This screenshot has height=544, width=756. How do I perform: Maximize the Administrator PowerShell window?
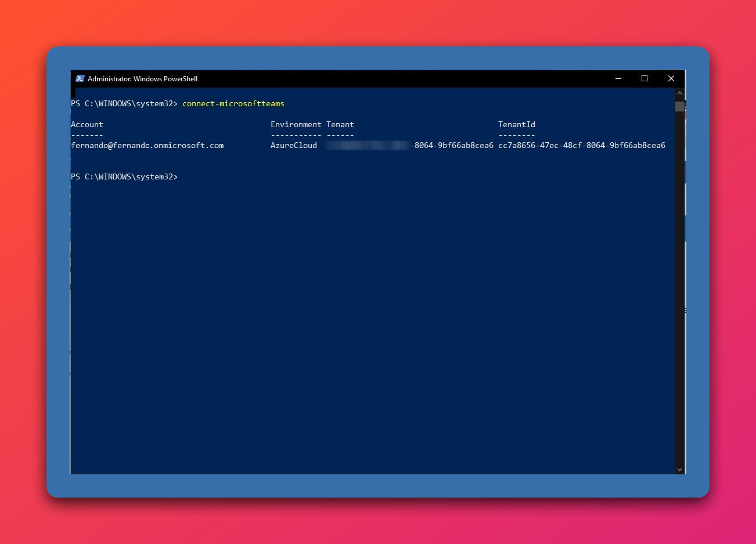645,78
